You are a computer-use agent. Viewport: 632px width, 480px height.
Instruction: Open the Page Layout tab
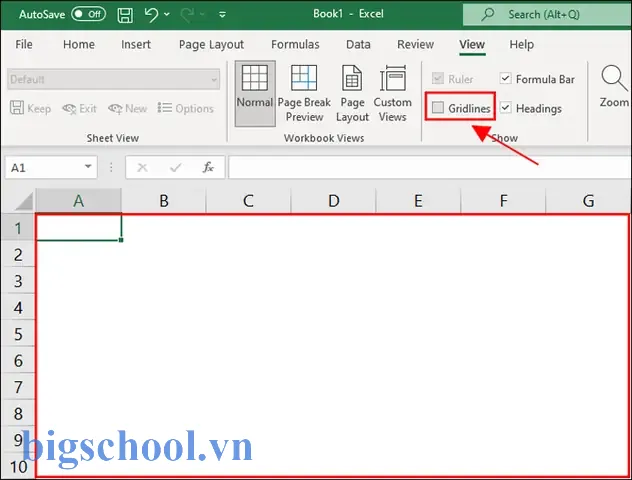[211, 44]
